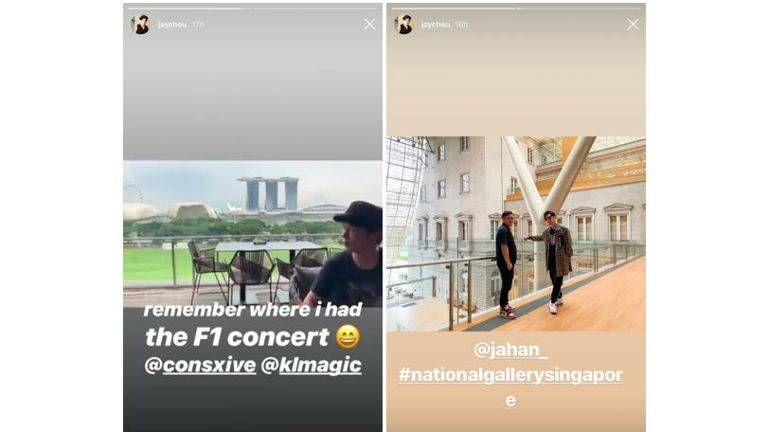The width and height of the screenshot is (768, 432).
Task: Click second progress segment of the 16h story
Action: 579,8
